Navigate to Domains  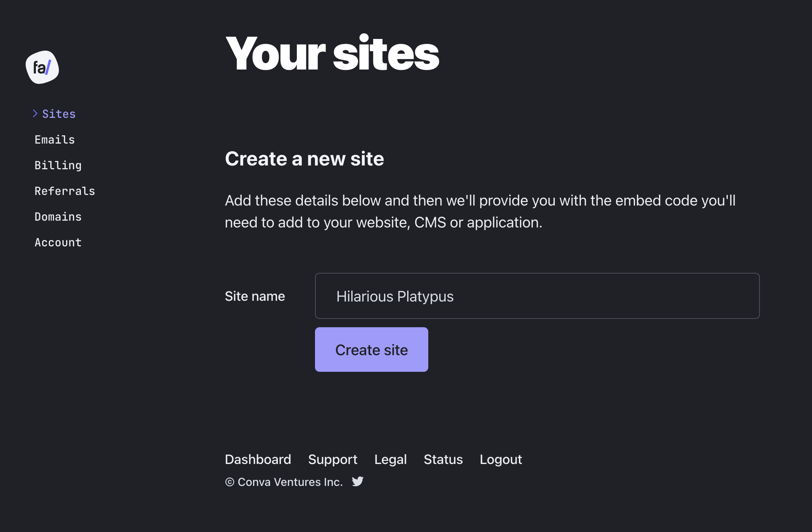tap(58, 217)
